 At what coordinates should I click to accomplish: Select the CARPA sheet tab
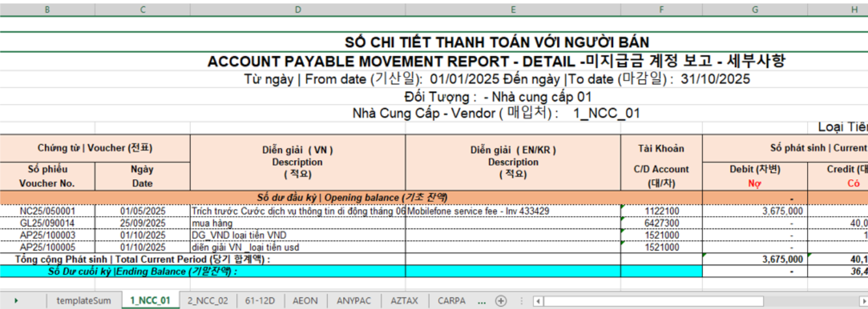452,301
